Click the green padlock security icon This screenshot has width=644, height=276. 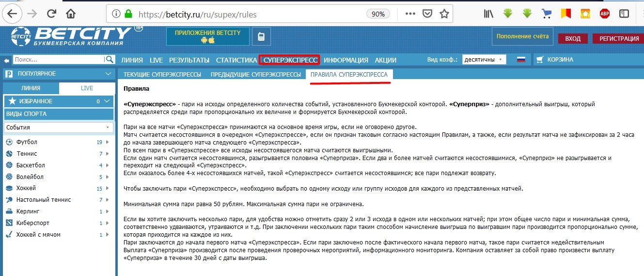click(128, 14)
